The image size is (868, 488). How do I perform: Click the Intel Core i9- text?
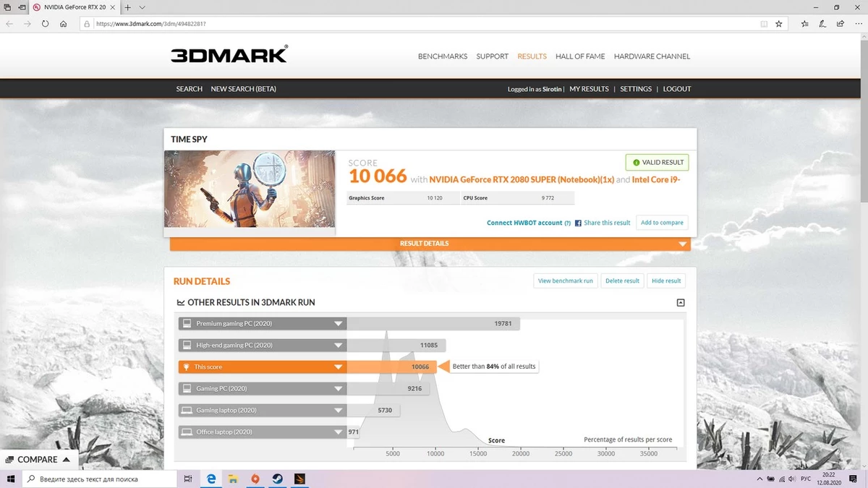[656, 179]
